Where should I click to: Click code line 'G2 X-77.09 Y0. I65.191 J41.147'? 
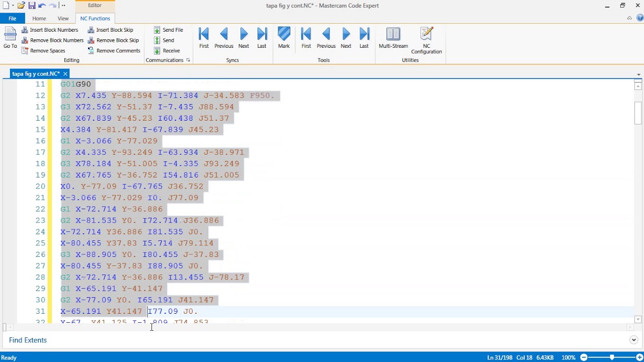point(137,300)
